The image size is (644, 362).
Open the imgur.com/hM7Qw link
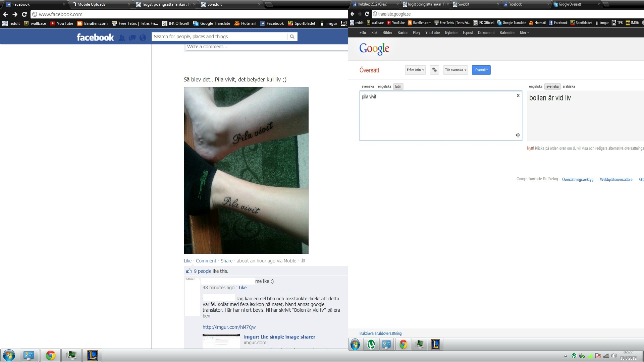229,327
